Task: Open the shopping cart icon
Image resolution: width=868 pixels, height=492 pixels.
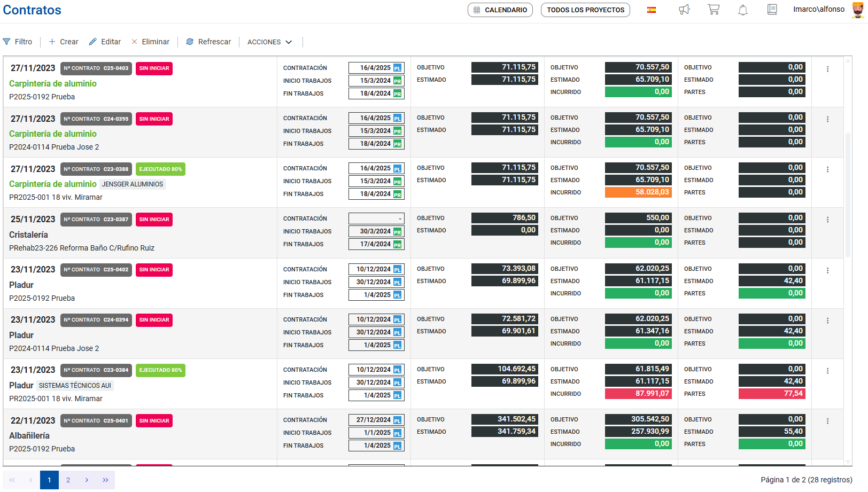Action: click(714, 10)
